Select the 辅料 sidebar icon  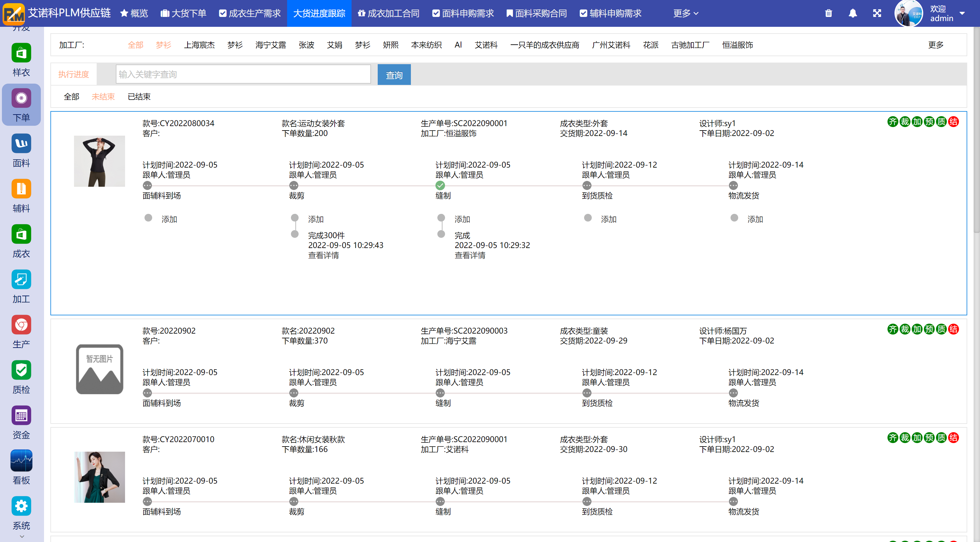click(x=21, y=189)
